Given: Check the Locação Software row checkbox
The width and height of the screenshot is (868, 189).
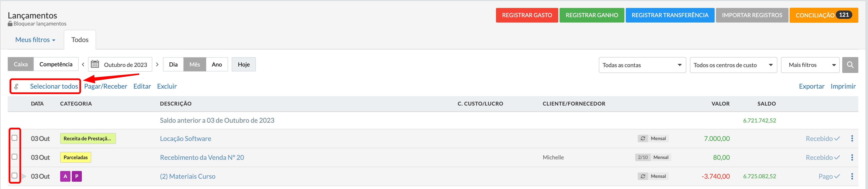Looking at the screenshot, I should (x=14, y=138).
